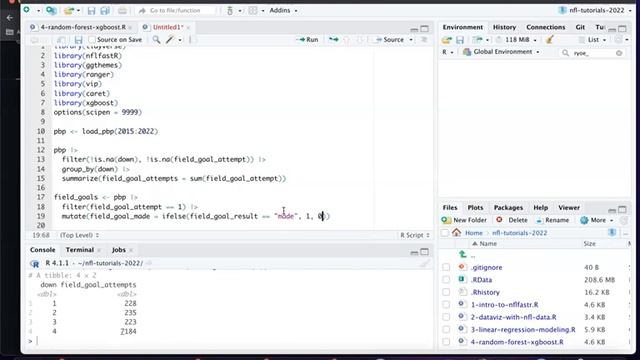The width and height of the screenshot is (640, 360).
Task: Click the Create Project icon in main toolbar
Action: pyautogui.click(x=51, y=10)
